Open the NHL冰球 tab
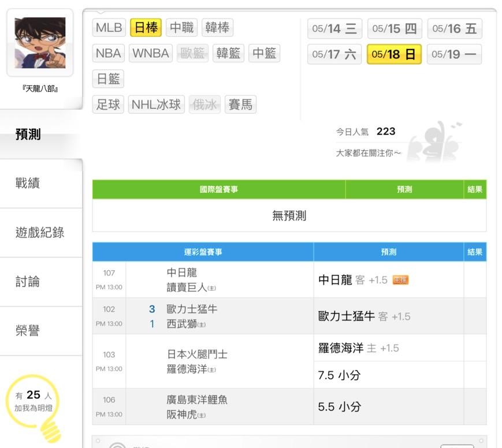 (x=156, y=104)
